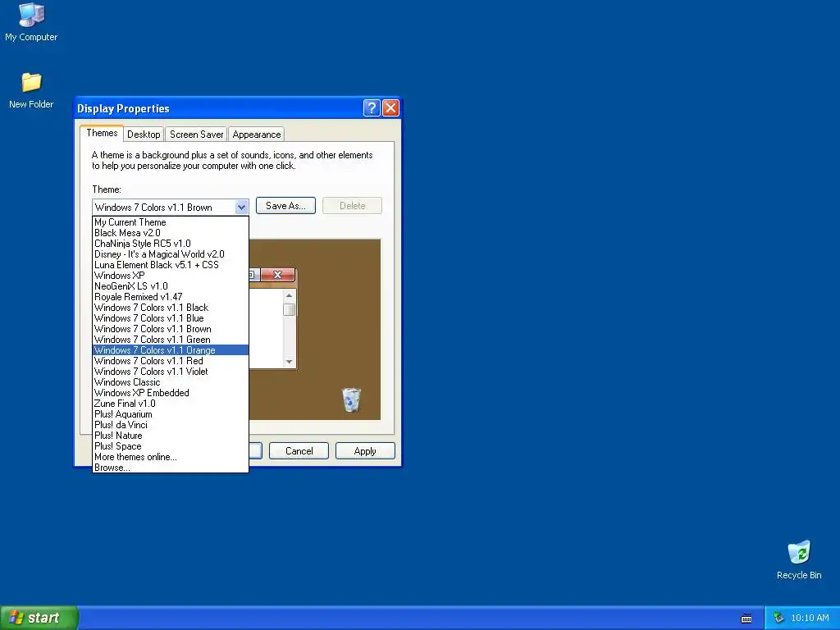Select Plus! Aquarium theme
The height and width of the screenshot is (630, 840).
coord(171,414)
